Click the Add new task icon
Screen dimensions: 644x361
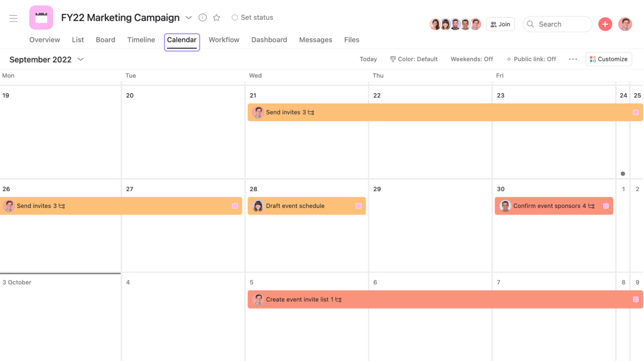605,24
